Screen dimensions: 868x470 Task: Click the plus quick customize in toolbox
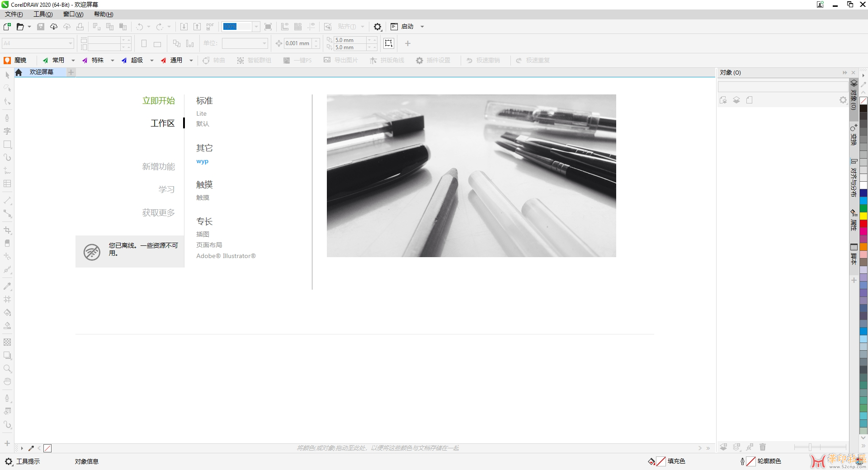[7, 443]
